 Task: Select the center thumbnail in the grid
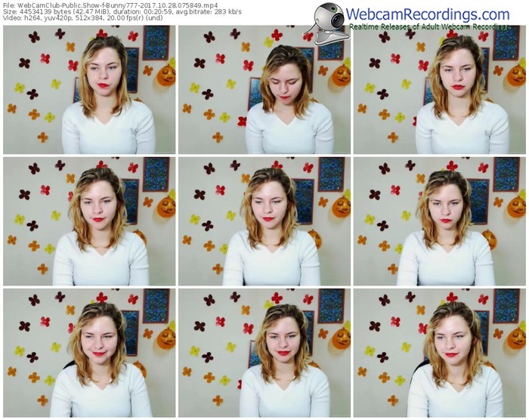[264, 221]
